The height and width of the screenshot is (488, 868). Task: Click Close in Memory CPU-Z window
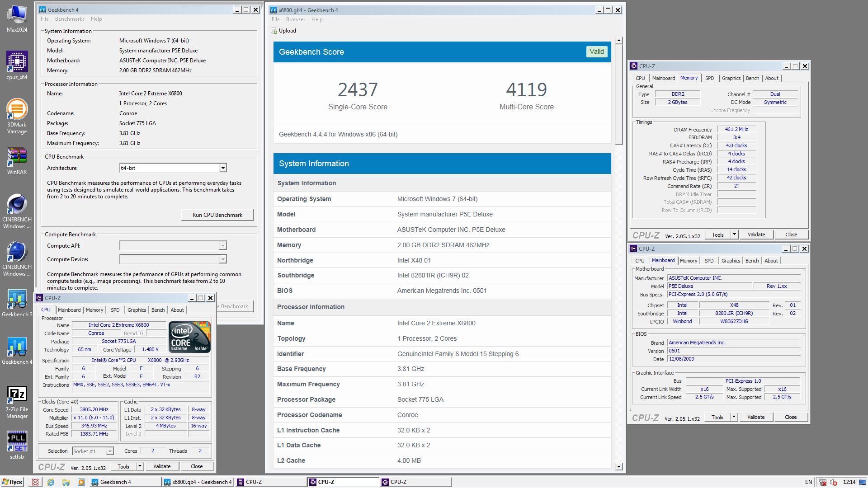pos(791,235)
